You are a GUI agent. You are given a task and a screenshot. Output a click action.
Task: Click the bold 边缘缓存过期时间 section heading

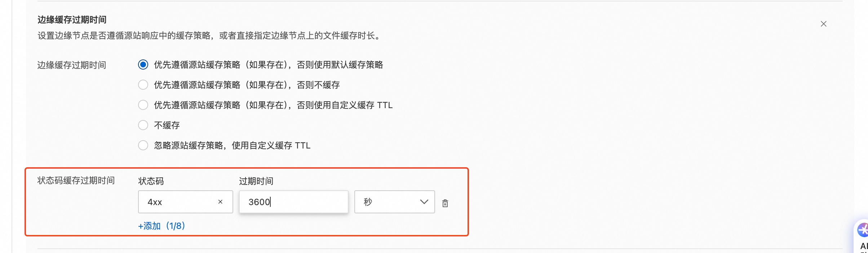(x=72, y=20)
